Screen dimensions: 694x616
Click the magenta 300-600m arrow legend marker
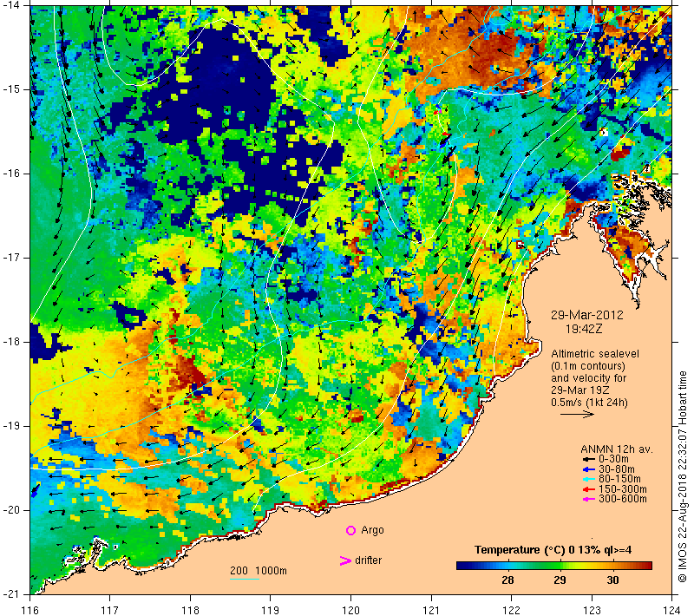588,500
